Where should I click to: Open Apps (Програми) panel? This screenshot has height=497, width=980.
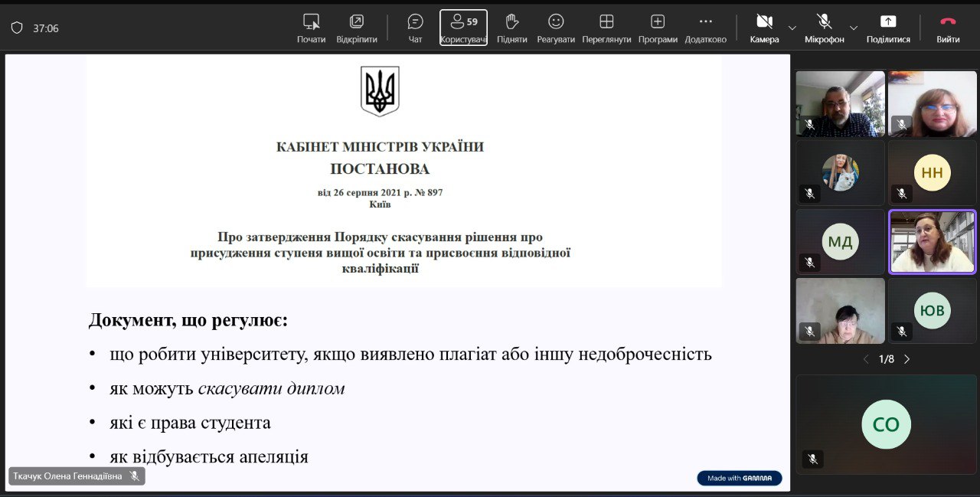tap(658, 28)
